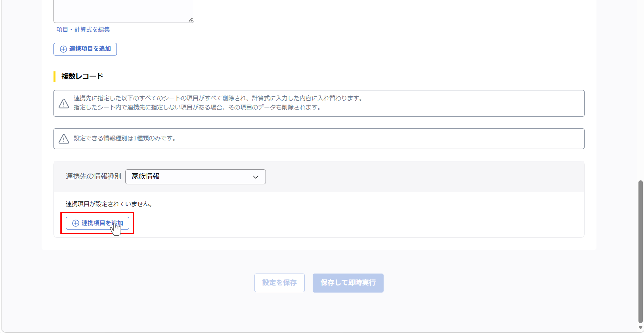644x333 pixels.
Task: Click the textarea resize grip icon
Action: click(191, 20)
